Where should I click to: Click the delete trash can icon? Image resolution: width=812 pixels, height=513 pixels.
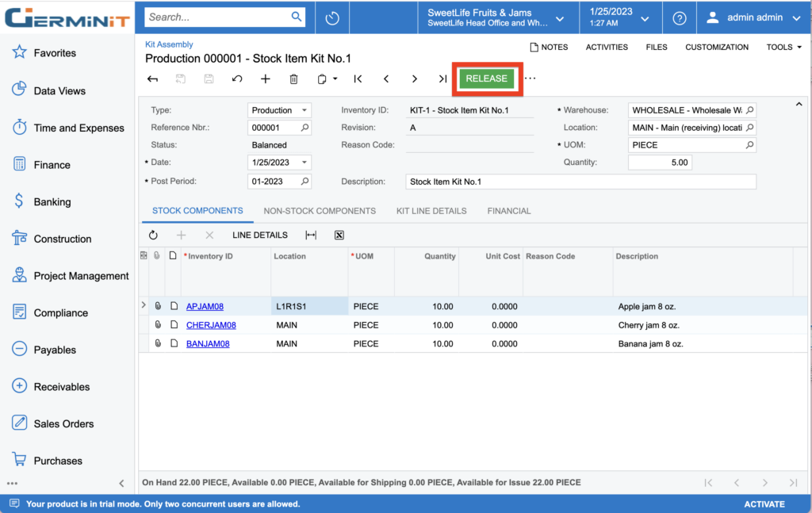[x=293, y=79]
